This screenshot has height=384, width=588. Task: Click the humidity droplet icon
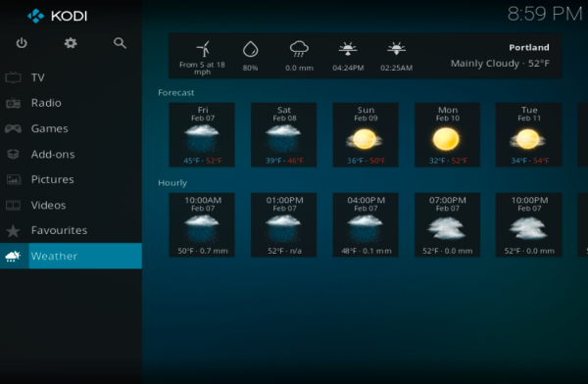[250, 49]
